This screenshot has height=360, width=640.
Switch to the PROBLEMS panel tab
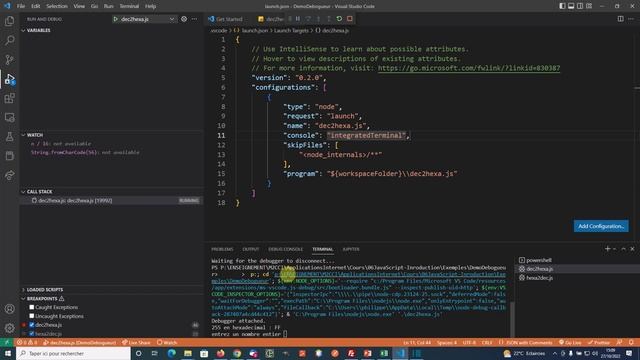pyautogui.click(x=222, y=249)
